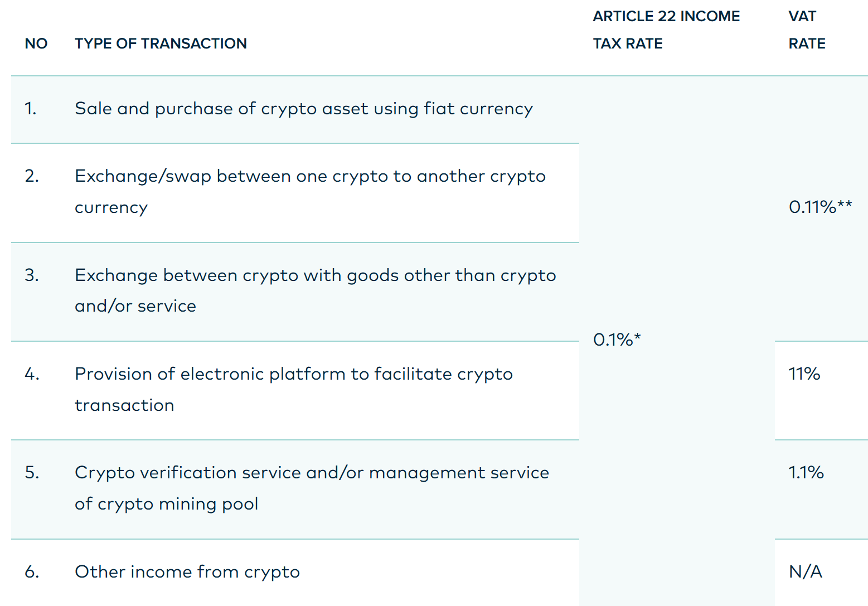This screenshot has height=606, width=868.
Task: Click row number 1 in the NO column
Action: [31, 109]
